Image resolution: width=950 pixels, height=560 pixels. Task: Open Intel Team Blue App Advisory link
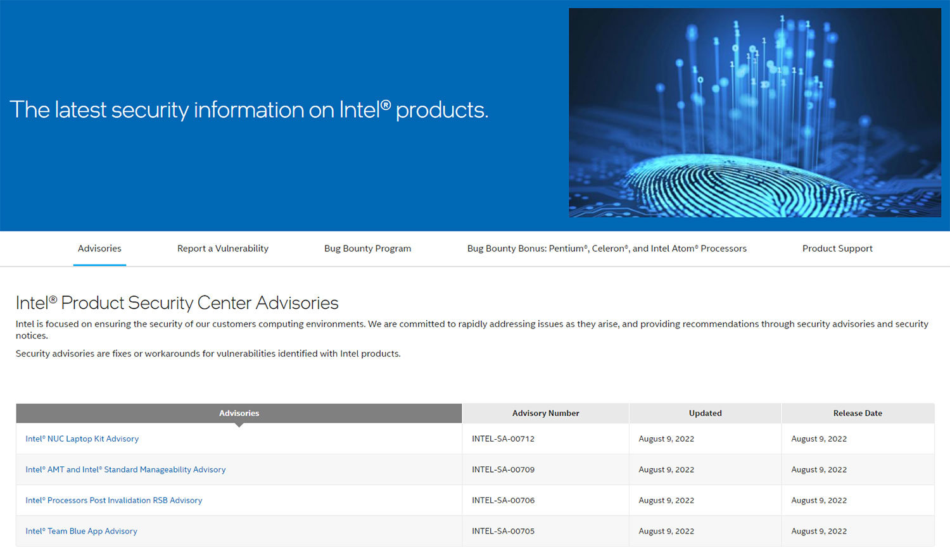[x=81, y=532]
